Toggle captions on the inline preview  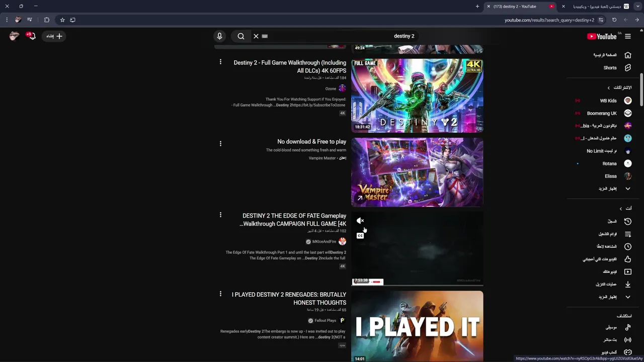360,236
